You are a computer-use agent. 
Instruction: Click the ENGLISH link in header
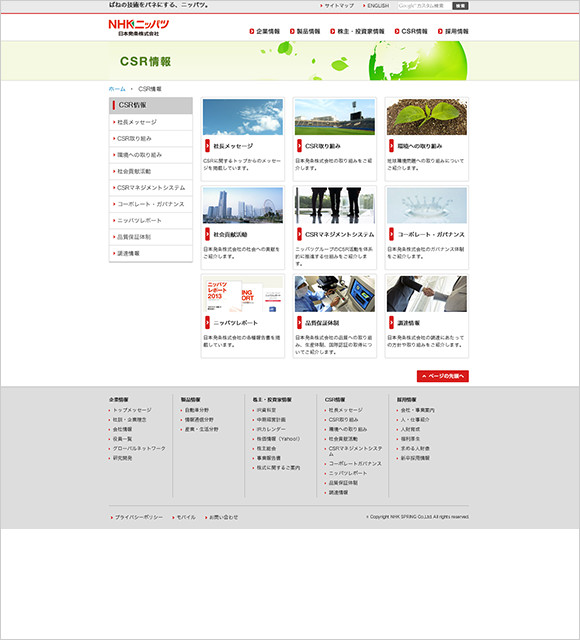pos(376,6)
